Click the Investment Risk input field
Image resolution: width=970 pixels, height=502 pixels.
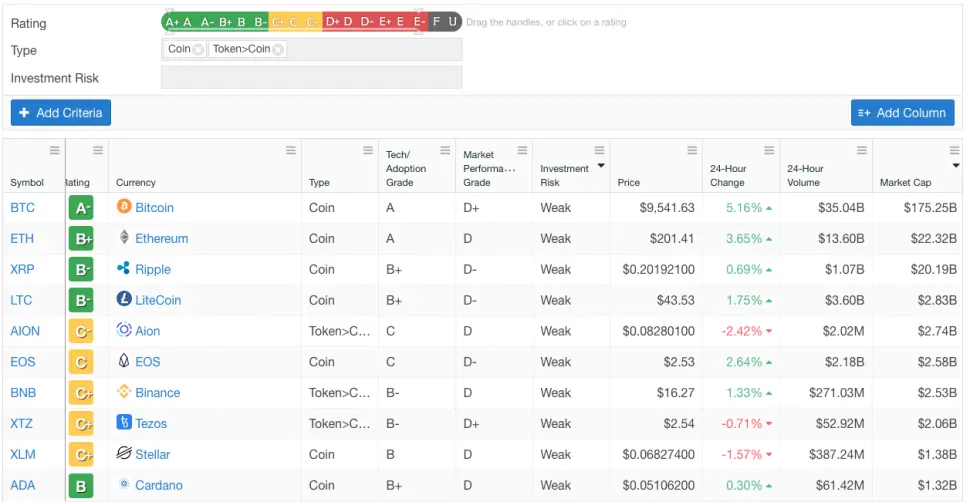311,77
